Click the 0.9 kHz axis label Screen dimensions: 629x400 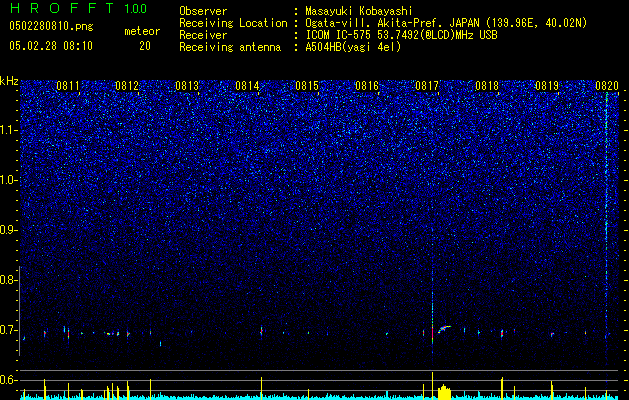(9, 230)
